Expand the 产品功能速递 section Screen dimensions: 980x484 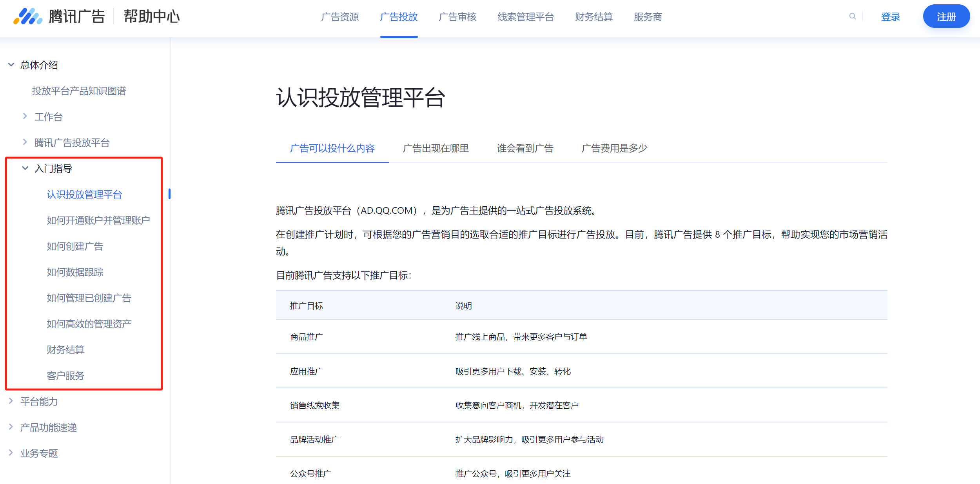[x=11, y=427]
